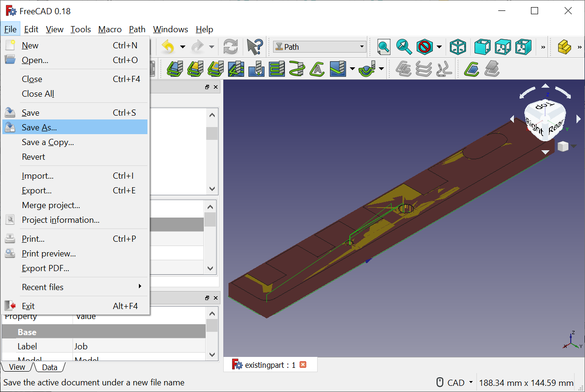This screenshot has height=392, width=585.
Task: Open the Dressup tool dropdown arrow
Action: point(381,69)
